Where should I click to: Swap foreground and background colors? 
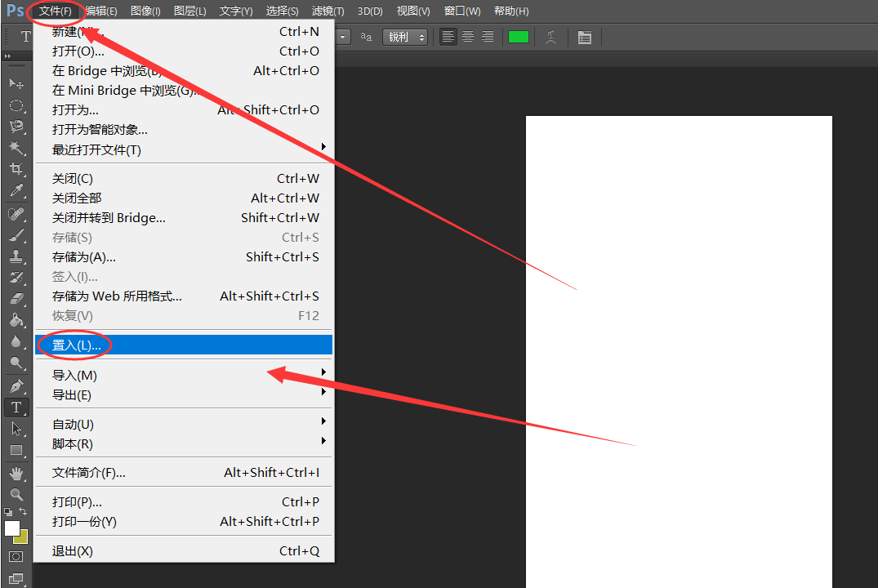(23, 511)
